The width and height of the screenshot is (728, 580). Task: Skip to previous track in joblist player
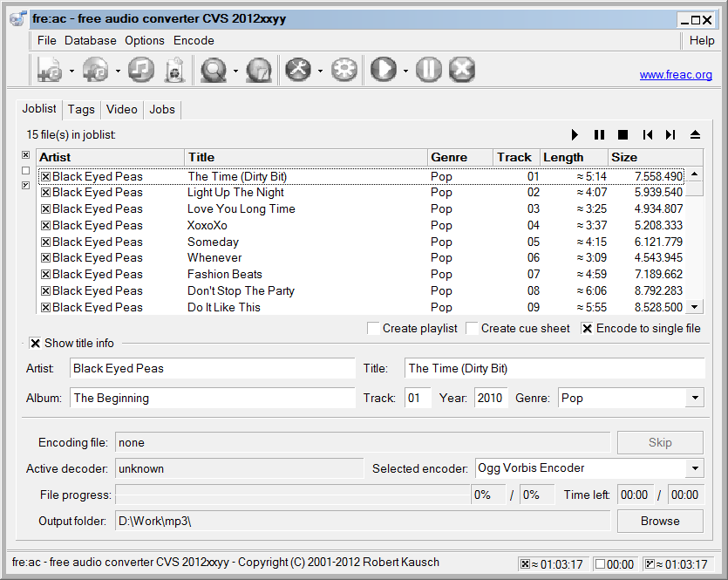(x=648, y=134)
